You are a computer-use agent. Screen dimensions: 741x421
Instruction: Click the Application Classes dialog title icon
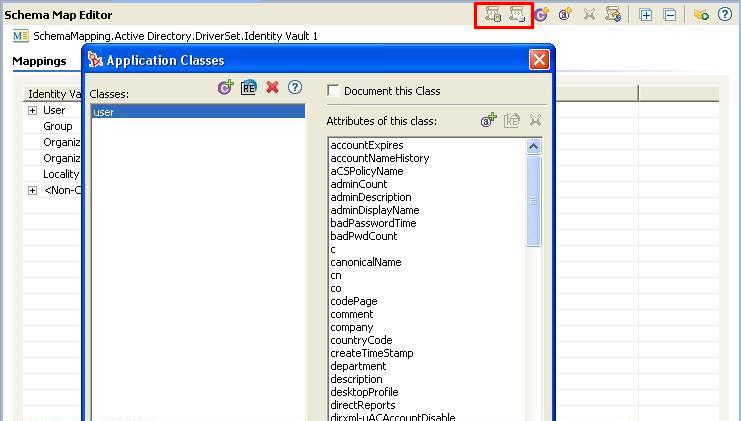pyautogui.click(x=95, y=60)
